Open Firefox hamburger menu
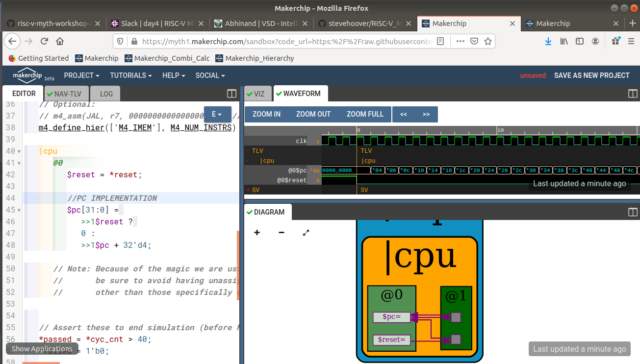The height and width of the screenshot is (364, 640). pos(631,41)
